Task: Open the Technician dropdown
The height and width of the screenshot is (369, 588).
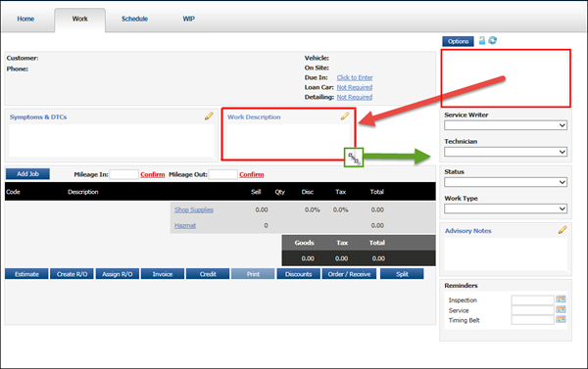Action: pos(506,152)
